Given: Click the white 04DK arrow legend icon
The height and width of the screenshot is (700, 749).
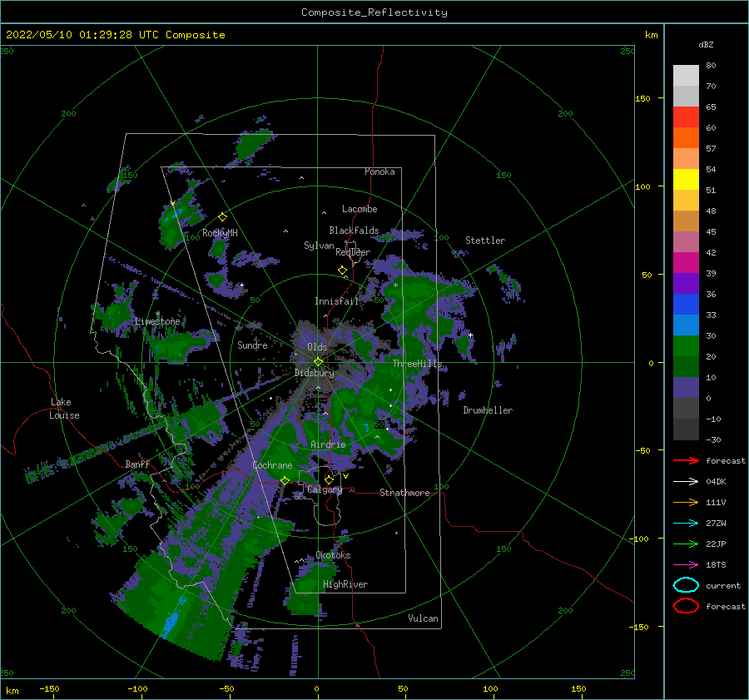Looking at the screenshot, I should coord(686,482).
